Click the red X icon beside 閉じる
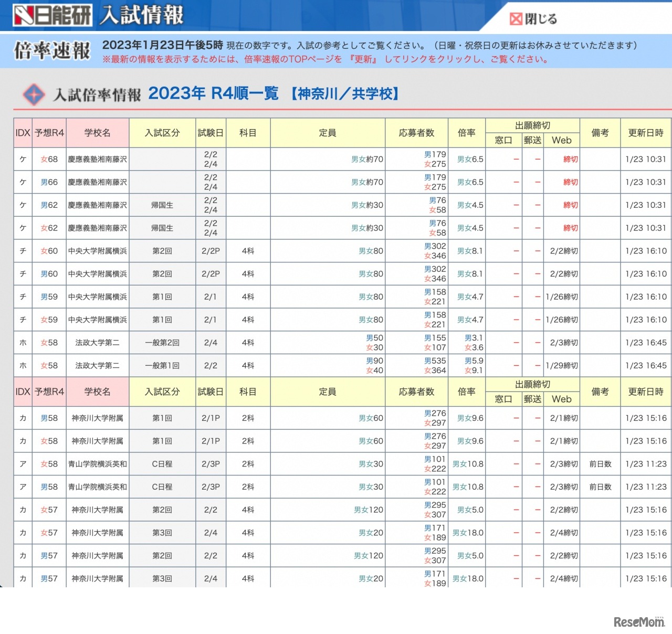672x634 pixels. tap(516, 19)
